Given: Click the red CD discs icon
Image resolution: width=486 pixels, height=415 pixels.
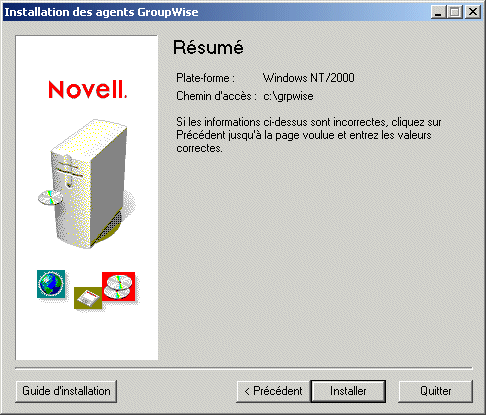Looking at the screenshot, I should 118,286.
